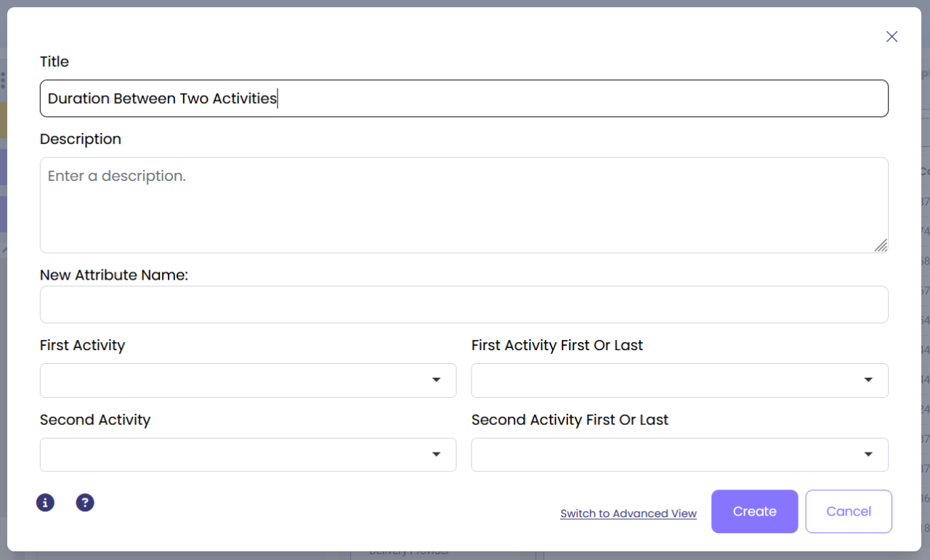Open the First Activity First Or Last dropdown
The height and width of the screenshot is (560, 930).
point(679,381)
